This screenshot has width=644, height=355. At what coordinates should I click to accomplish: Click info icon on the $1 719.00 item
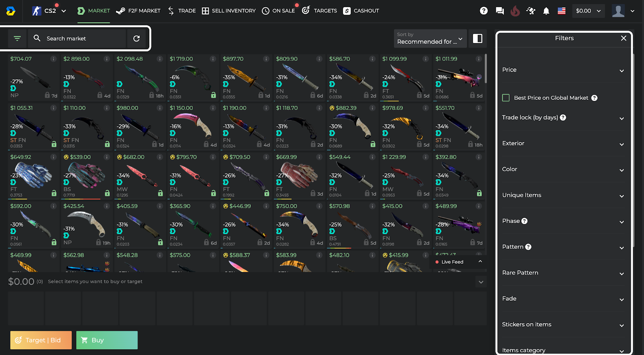pos(213,59)
